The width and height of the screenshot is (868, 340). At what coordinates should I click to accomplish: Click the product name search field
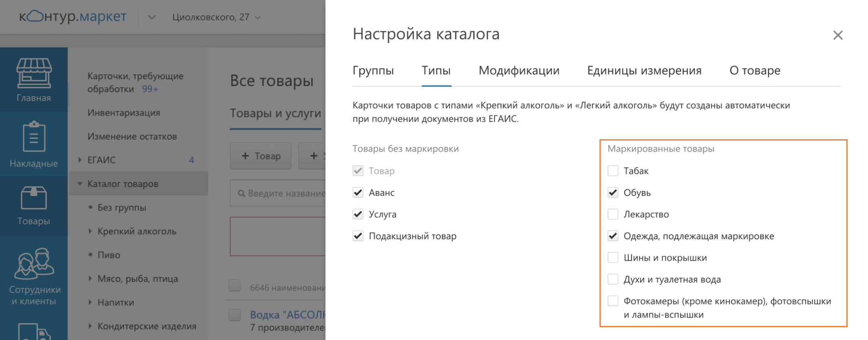click(285, 193)
